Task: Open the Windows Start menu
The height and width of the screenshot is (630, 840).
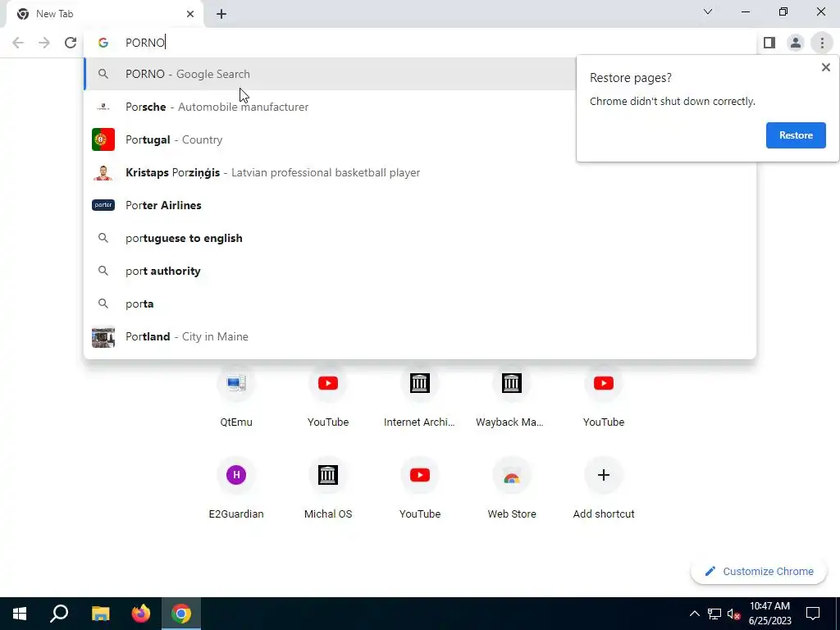Action: [x=20, y=614]
